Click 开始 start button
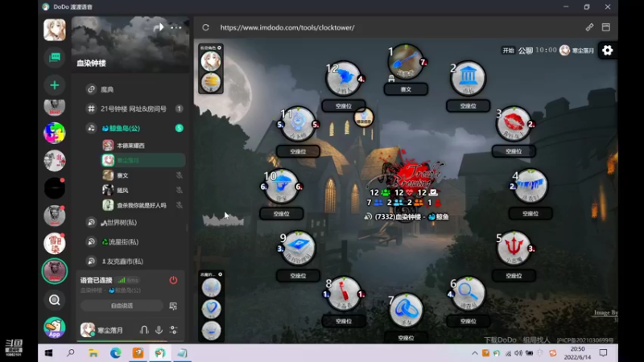Screen dimensions: 644x362 [508, 51]
